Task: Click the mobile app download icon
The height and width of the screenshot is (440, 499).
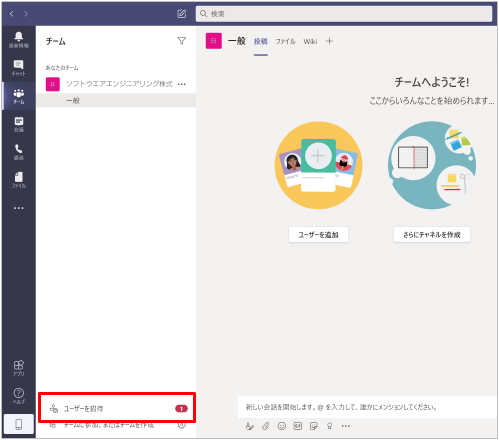Action: click(19, 424)
